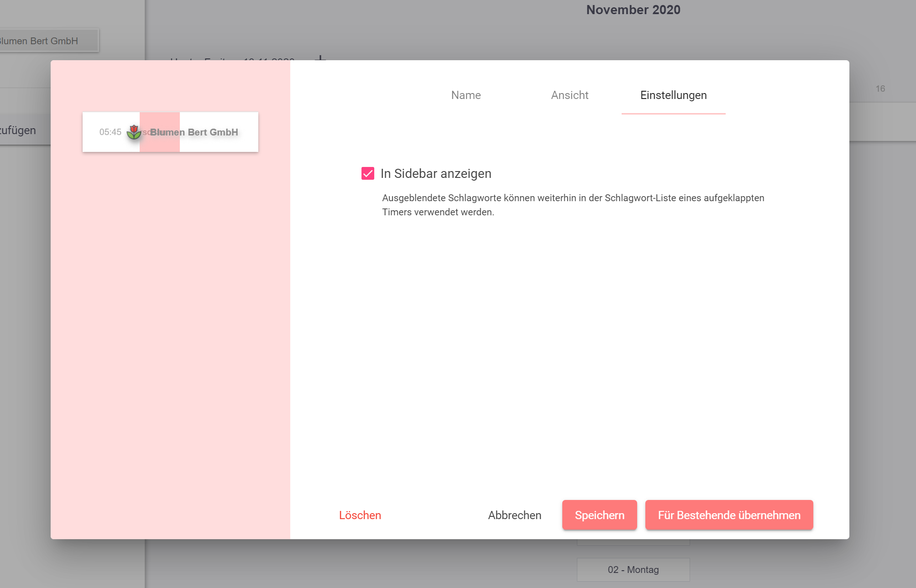The height and width of the screenshot is (588, 916).
Task: Switch to the Name tab
Action: coord(466,95)
